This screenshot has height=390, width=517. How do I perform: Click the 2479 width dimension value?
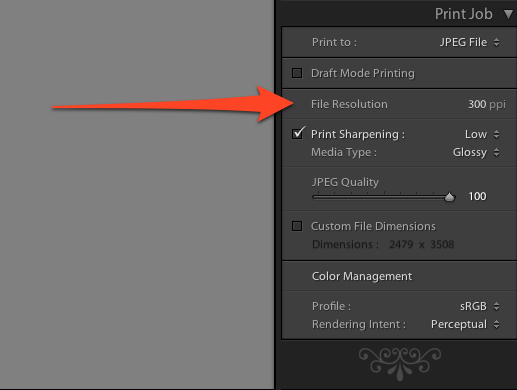[401, 244]
